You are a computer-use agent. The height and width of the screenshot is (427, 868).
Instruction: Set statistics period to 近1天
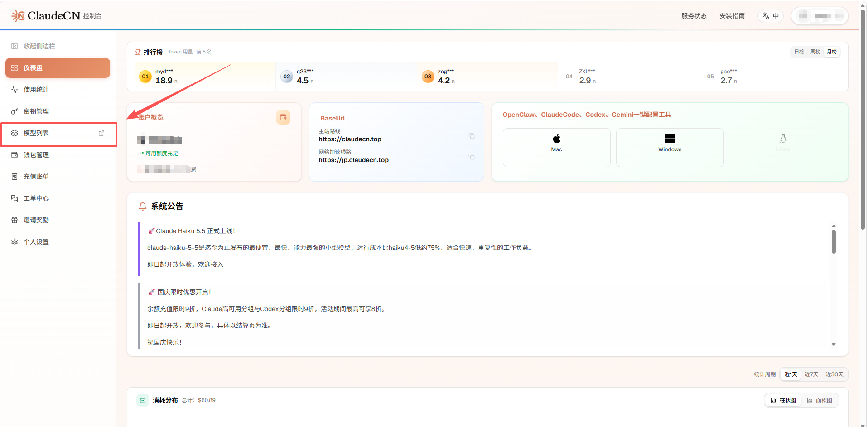(x=791, y=374)
